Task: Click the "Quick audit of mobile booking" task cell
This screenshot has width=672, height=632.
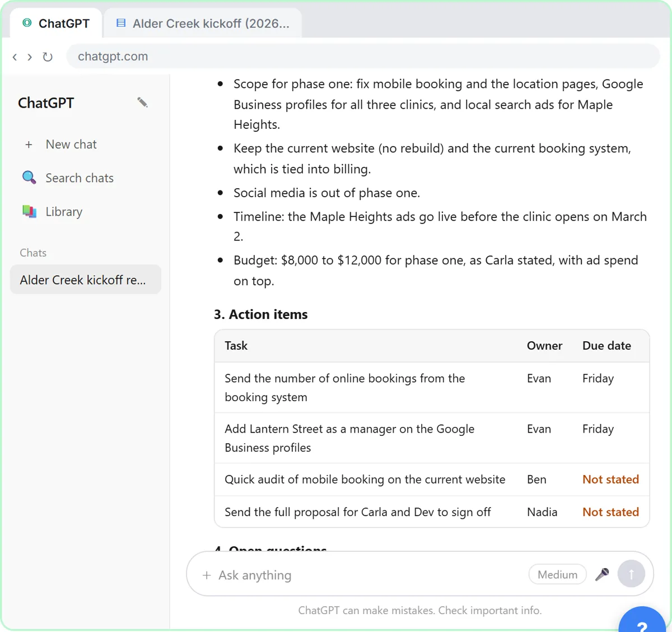Action: [x=365, y=480]
